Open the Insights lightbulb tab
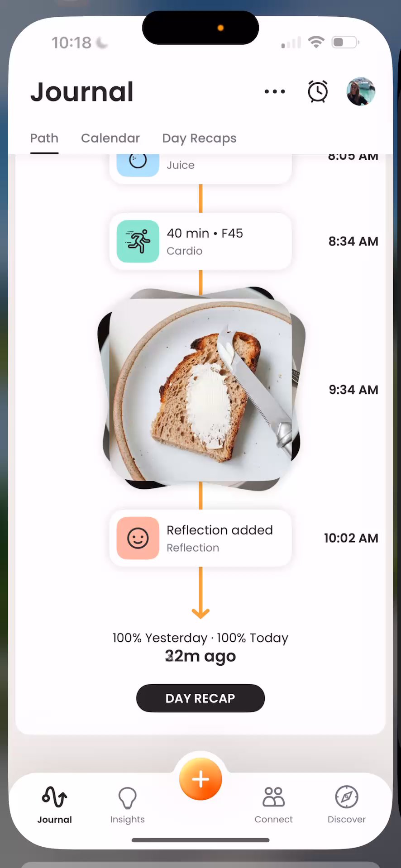 pos(128,806)
